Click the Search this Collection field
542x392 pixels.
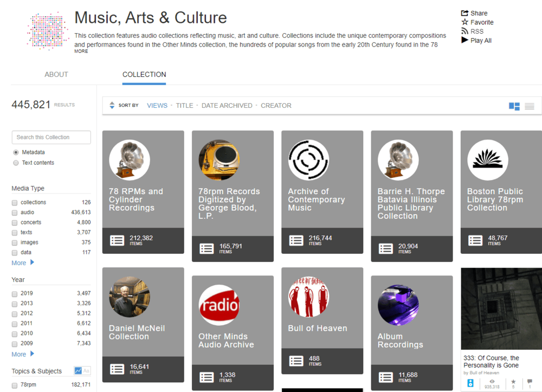click(51, 137)
